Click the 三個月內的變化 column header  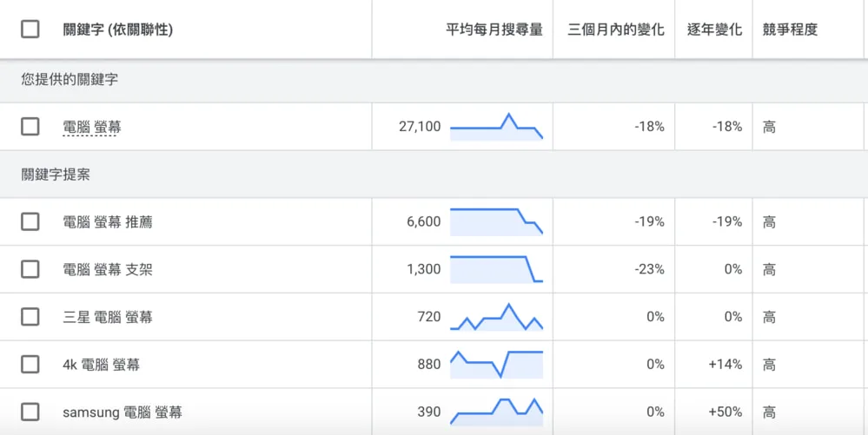point(616,30)
